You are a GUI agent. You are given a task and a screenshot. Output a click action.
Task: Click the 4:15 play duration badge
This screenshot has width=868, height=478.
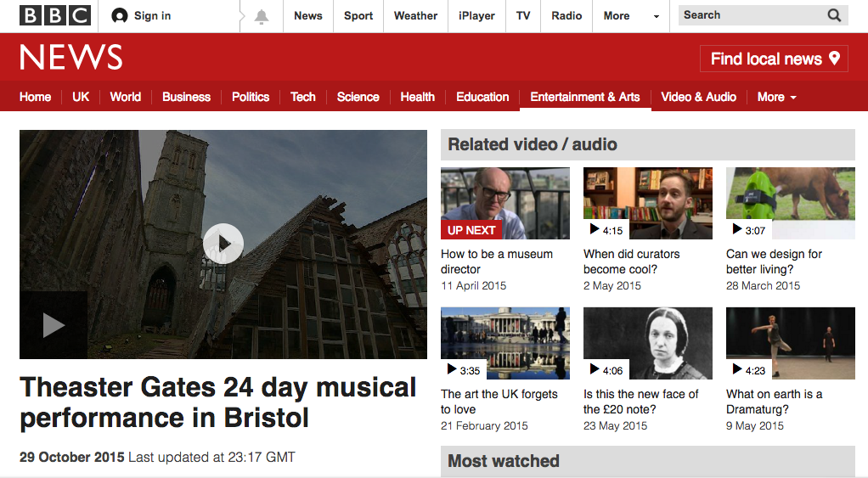(606, 230)
